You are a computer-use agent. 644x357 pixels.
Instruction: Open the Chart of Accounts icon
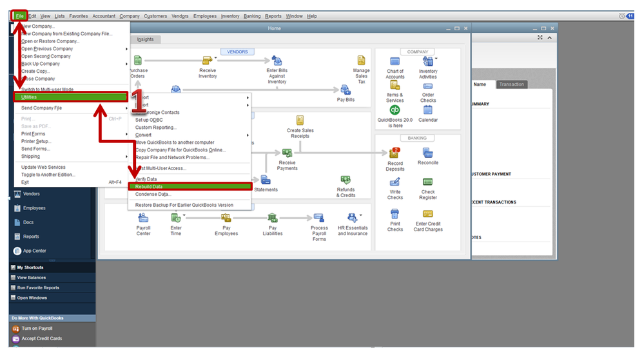pyautogui.click(x=395, y=62)
